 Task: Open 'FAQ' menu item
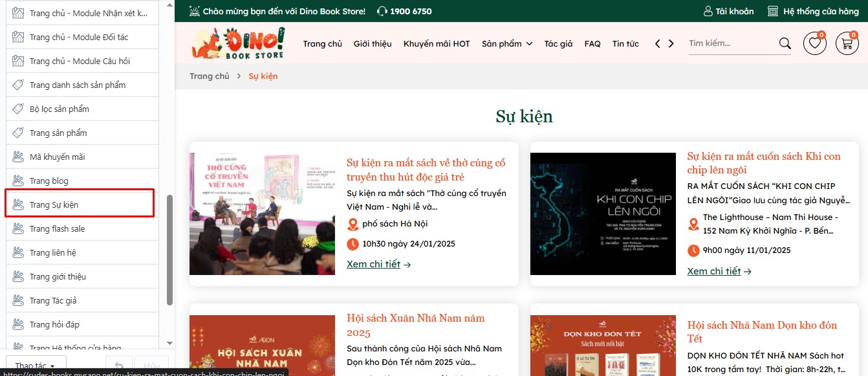(592, 44)
